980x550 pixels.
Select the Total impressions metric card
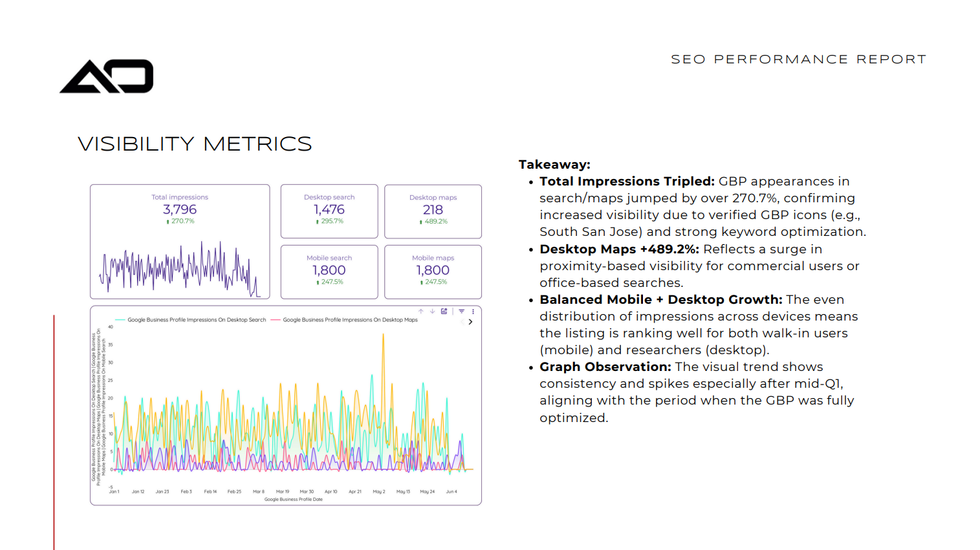click(x=180, y=241)
